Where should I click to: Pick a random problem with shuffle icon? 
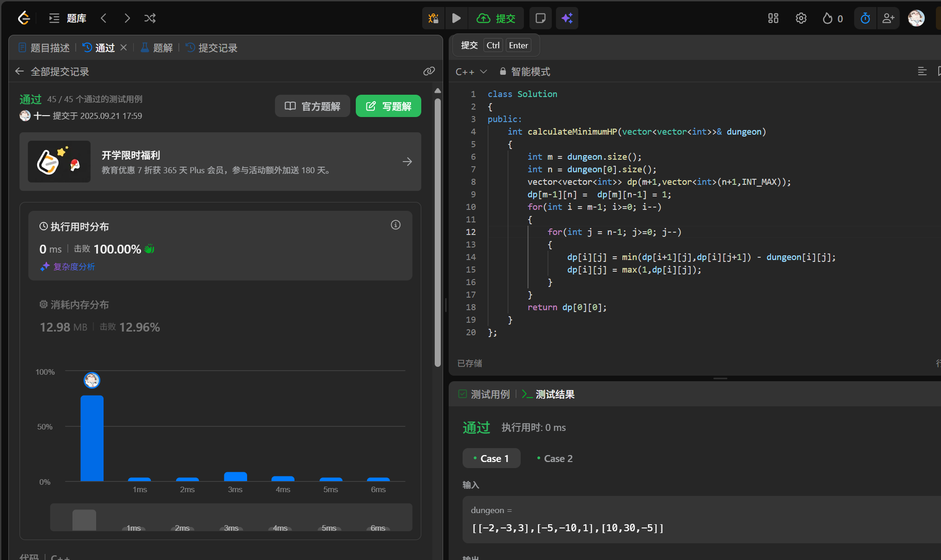[x=150, y=18]
